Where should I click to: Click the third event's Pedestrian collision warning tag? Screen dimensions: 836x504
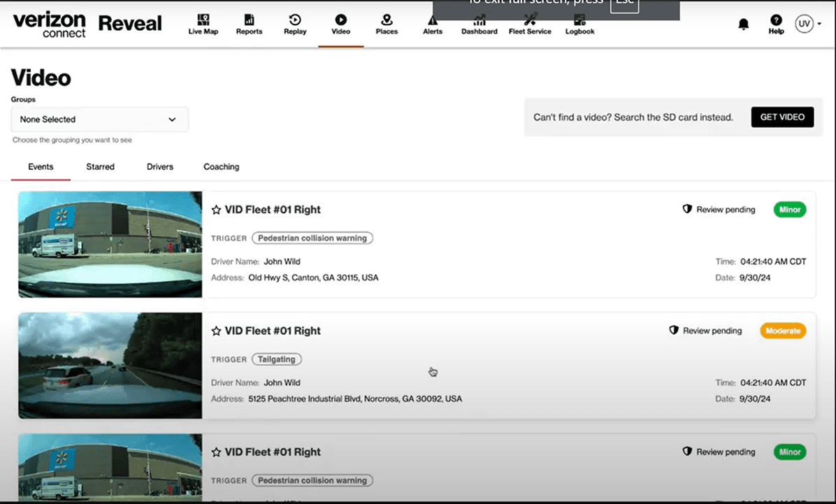(x=312, y=480)
